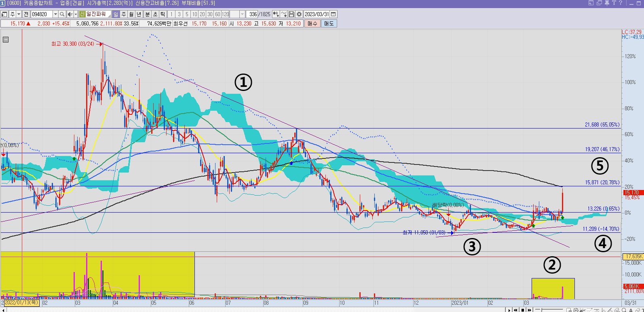The height and width of the screenshot is (312, 644).
Task: Click the 11,209 (-14.70%) price line label
Action: tap(601, 229)
